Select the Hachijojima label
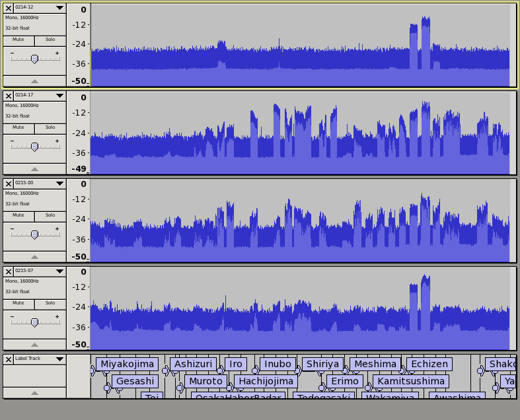Image resolution: width=520 pixels, height=420 pixels. click(266, 382)
